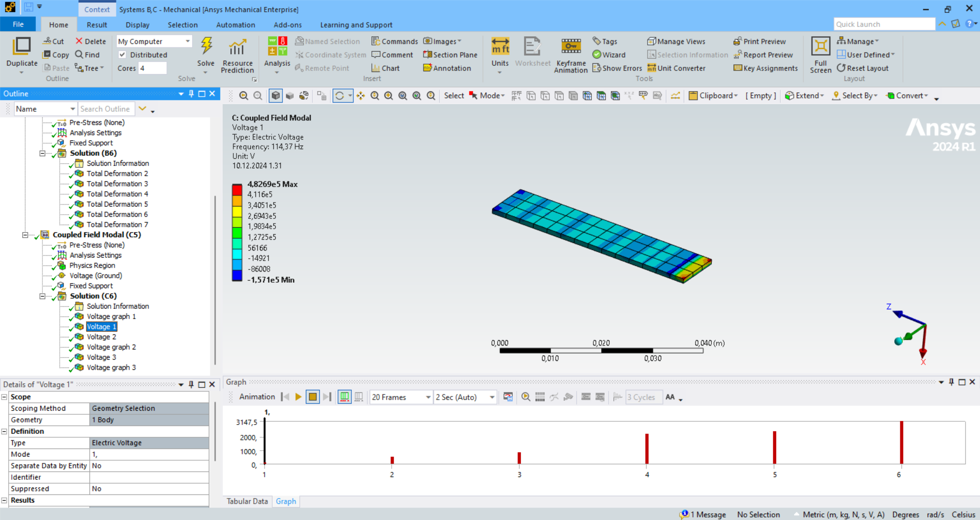Export animation video file icon

508,397
